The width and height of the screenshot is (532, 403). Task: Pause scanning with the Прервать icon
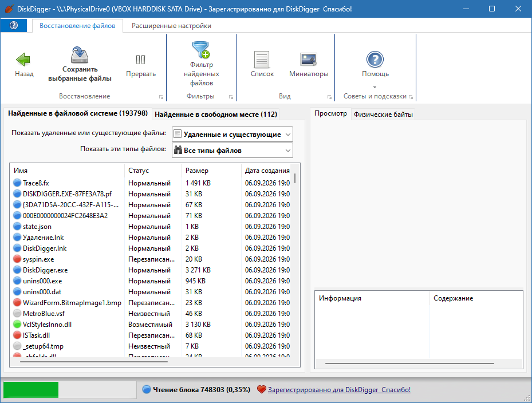coord(140,60)
